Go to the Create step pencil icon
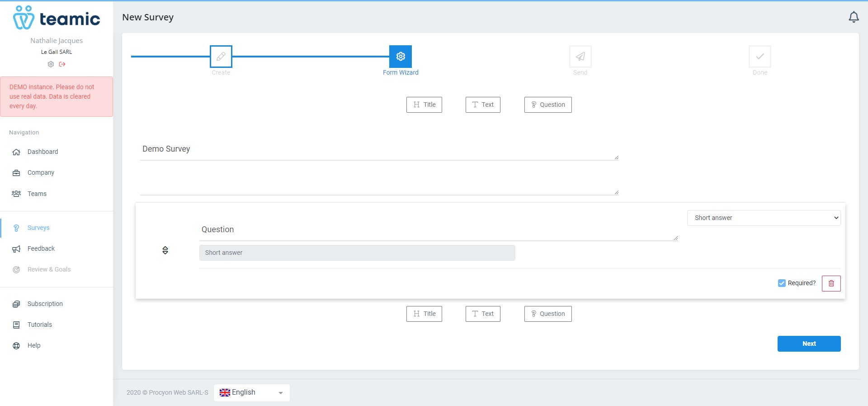 (x=221, y=57)
